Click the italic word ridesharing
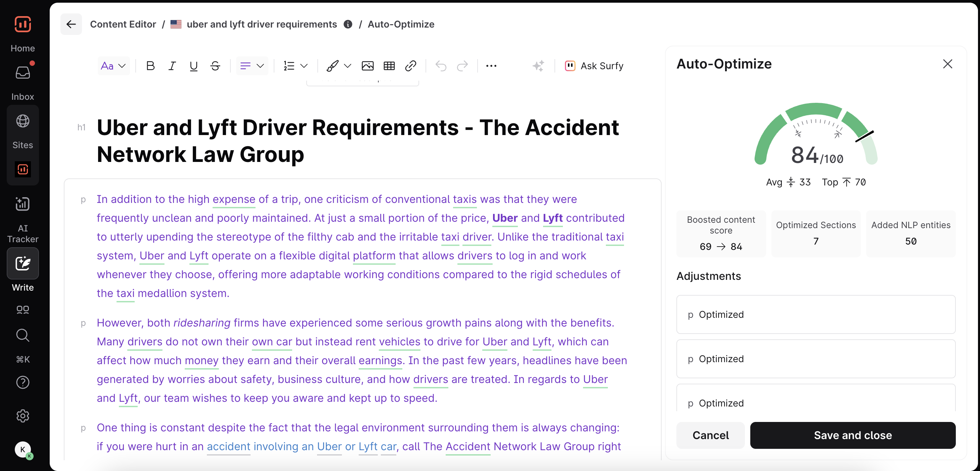Image resolution: width=980 pixels, height=471 pixels. click(x=202, y=323)
